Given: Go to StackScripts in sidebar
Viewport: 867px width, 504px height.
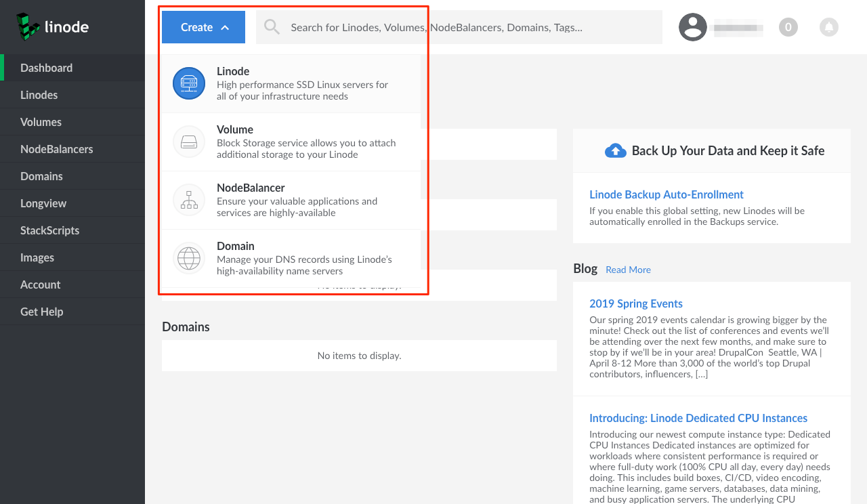Looking at the screenshot, I should [49, 230].
